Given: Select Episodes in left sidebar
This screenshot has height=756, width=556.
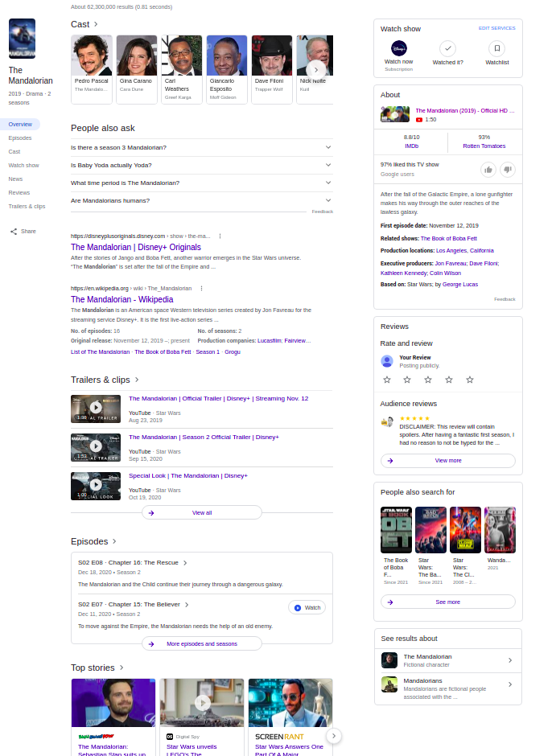Looking at the screenshot, I should (x=20, y=138).
